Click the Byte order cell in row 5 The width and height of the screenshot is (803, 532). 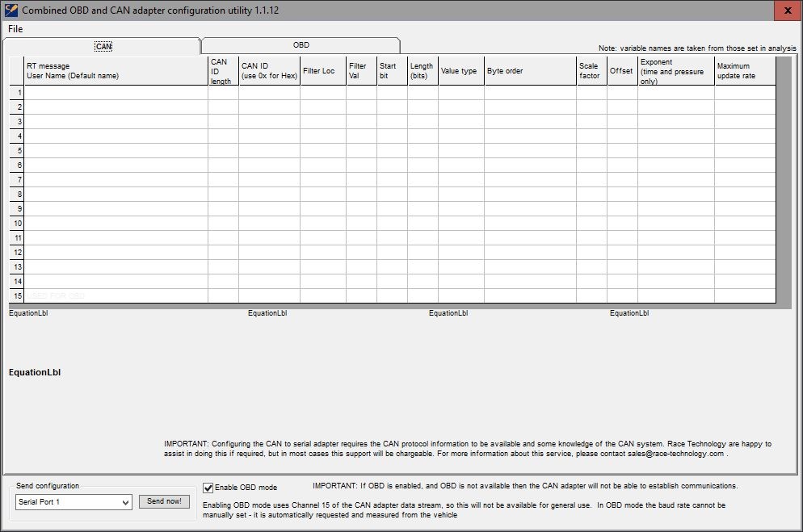tap(530, 151)
